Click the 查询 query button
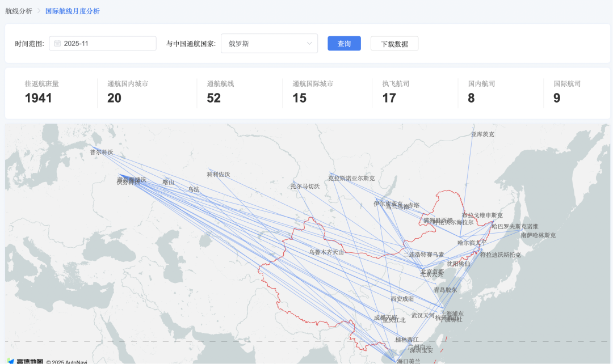The image size is (613, 364). point(344,43)
